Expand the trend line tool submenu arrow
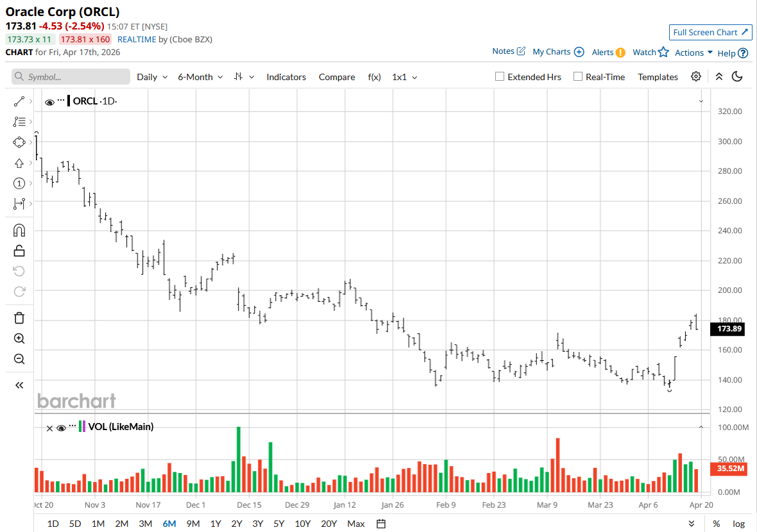Screen dimensions: 757x532 point(31,101)
